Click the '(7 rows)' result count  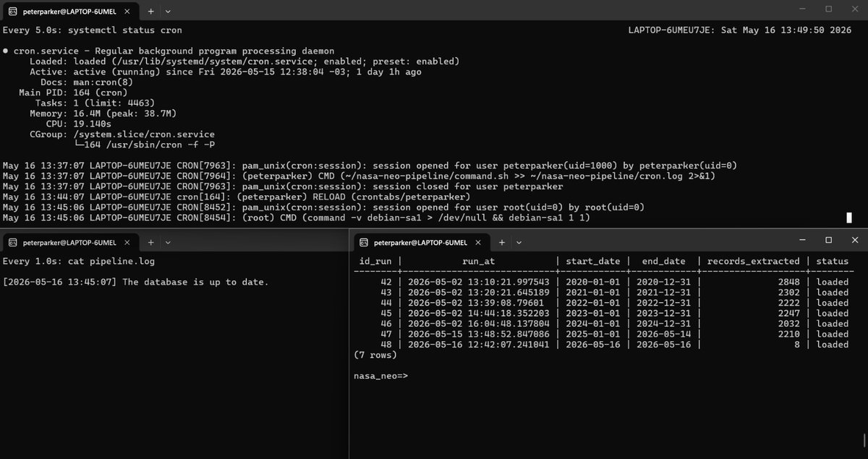pos(375,355)
